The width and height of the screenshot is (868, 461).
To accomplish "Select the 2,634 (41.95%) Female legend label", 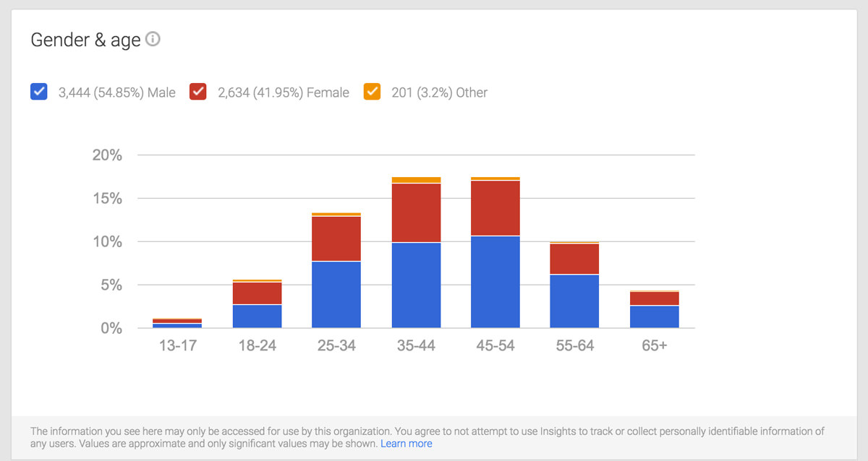I will tap(283, 92).
